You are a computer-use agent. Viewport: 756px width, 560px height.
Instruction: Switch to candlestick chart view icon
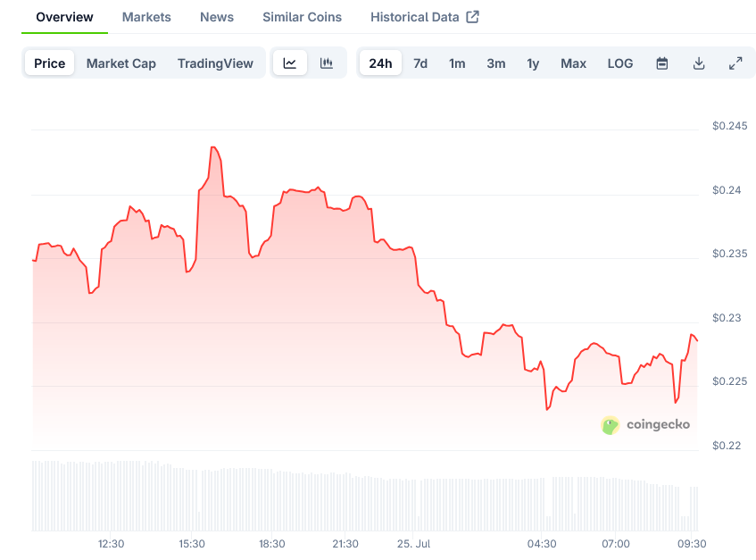[x=327, y=63]
